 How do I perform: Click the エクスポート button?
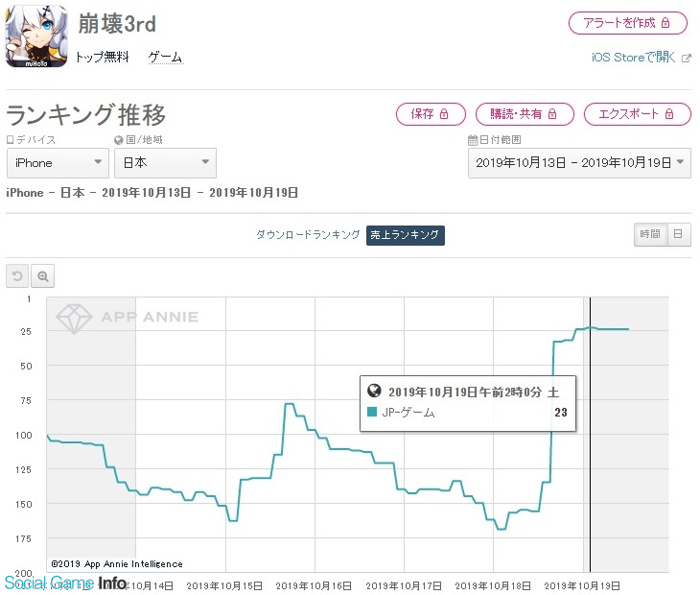click(x=637, y=114)
